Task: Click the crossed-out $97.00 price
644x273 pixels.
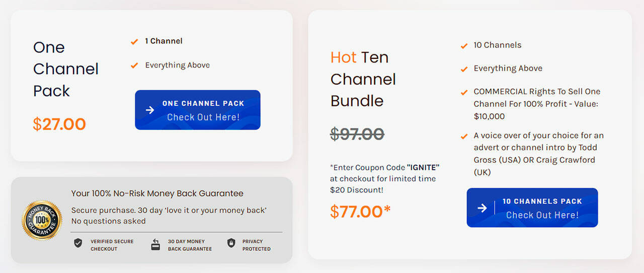Action: tap(357, 134)
